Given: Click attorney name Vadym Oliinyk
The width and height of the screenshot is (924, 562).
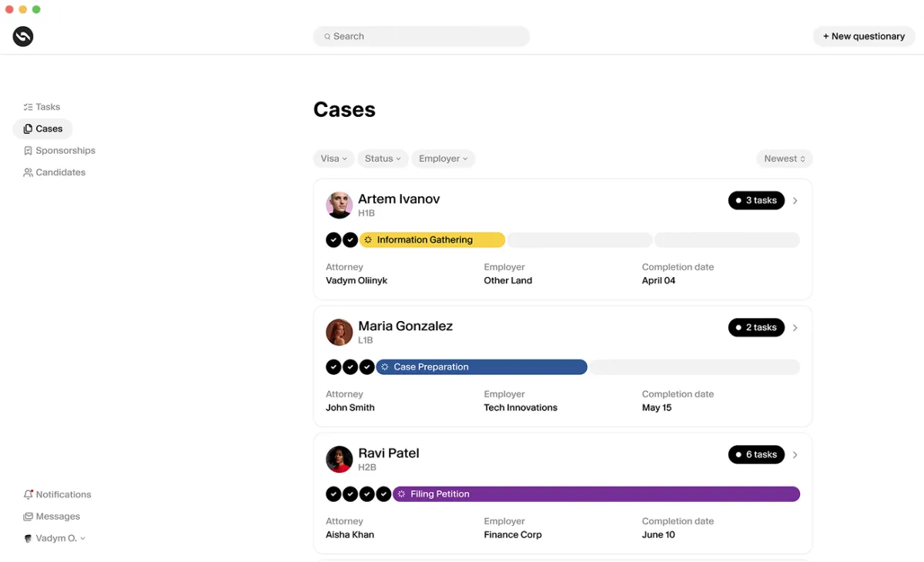Looking at the screenshot, I should click(x=357, y=281).
